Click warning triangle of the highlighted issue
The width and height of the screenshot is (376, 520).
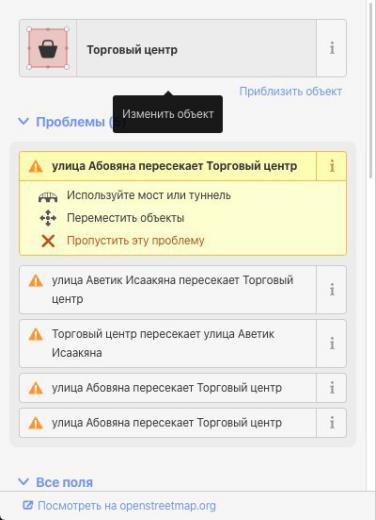[x=36, y=166]
